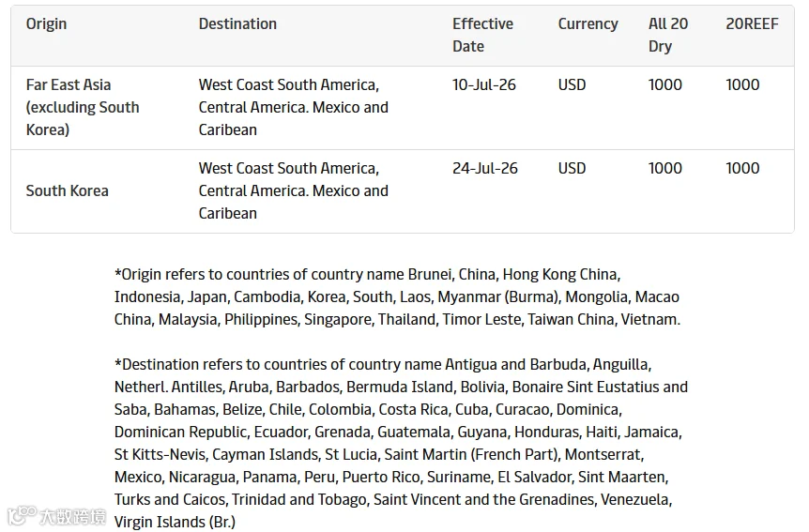The image size is (809, 532).
Task: Click the Origin countries footnote paragraph
Action: (x=397, y=296)
